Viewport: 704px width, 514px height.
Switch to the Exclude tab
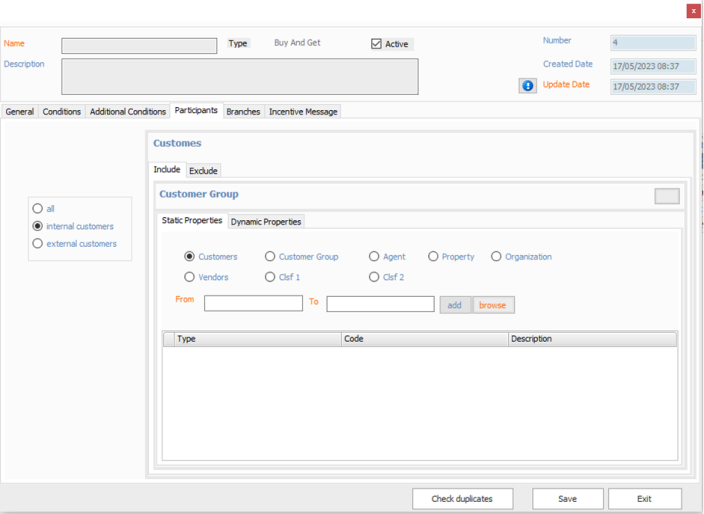tap(203, 171)
